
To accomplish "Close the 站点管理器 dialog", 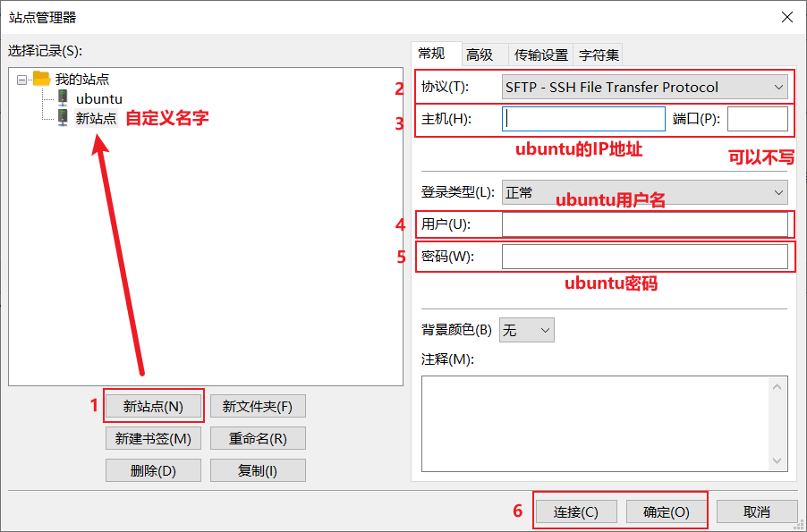I will click(787, 17).
